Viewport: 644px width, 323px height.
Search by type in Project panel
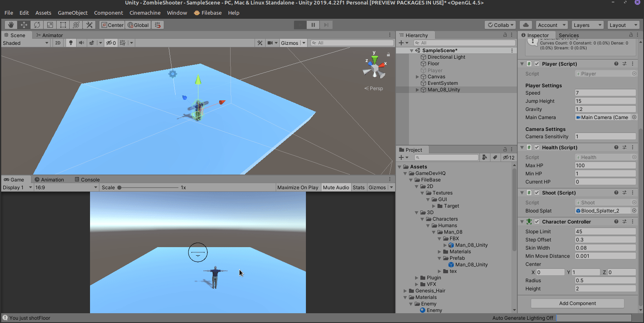coord(484,157)
